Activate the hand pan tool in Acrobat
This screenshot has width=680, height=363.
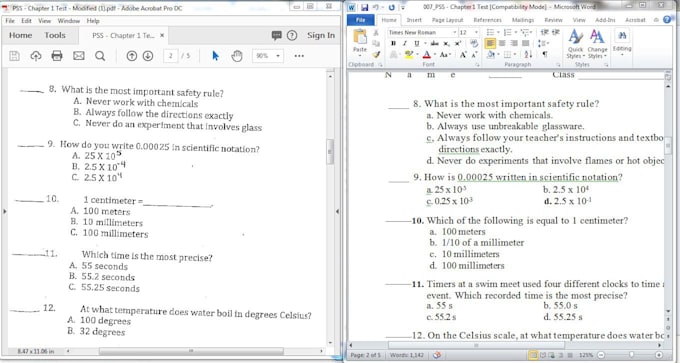(x=236, y=56)
